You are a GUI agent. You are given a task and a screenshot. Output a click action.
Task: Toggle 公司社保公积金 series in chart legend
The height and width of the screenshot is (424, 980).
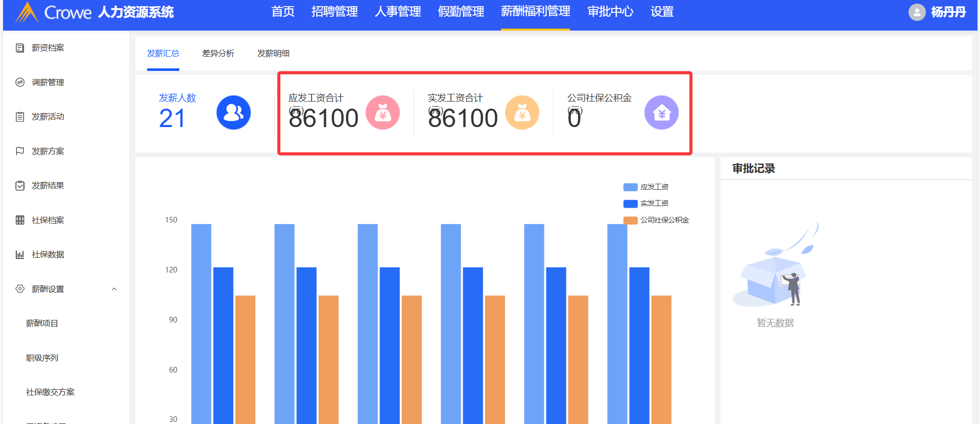click(x=656, y=220)
